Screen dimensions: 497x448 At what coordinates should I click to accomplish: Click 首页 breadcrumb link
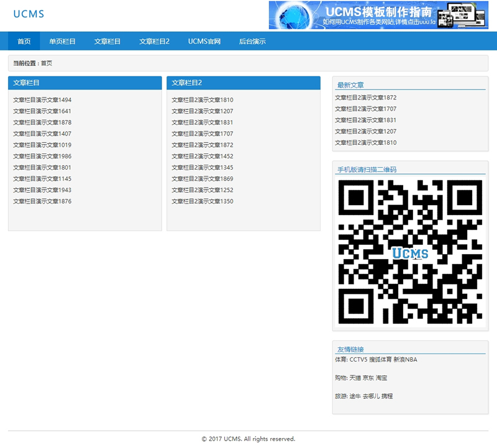[47, 63]
